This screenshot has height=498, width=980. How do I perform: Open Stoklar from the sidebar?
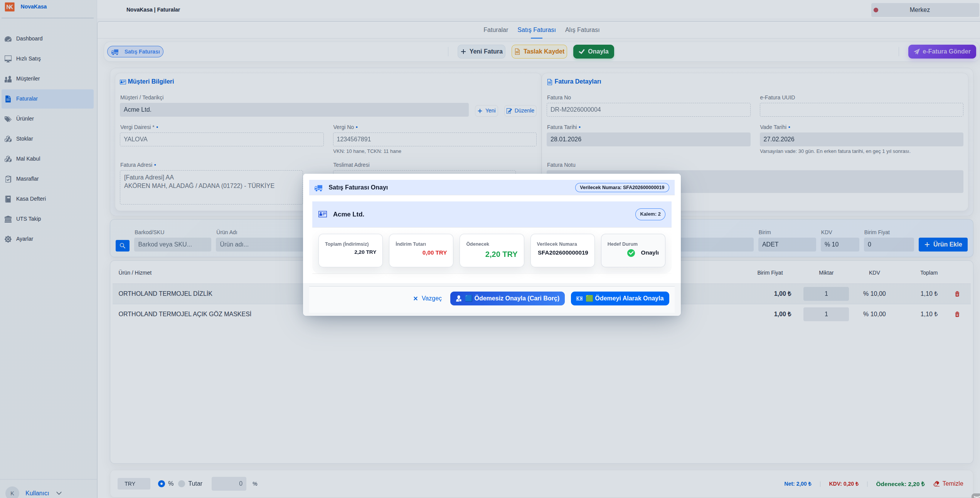click(24, 139)
